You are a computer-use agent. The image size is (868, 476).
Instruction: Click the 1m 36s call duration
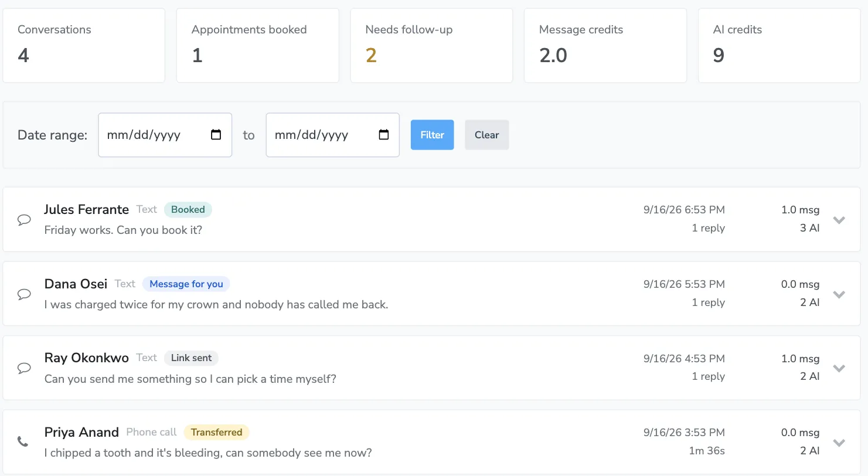[x=707, y=451]
